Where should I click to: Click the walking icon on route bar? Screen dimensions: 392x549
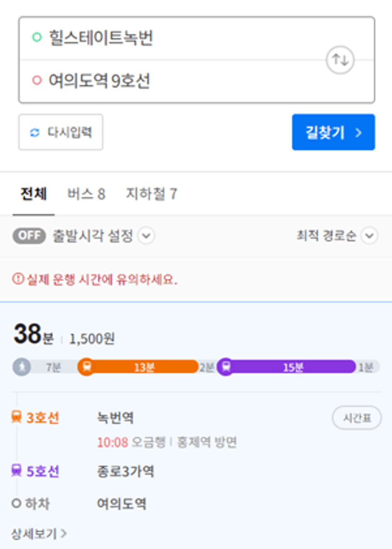22,367
